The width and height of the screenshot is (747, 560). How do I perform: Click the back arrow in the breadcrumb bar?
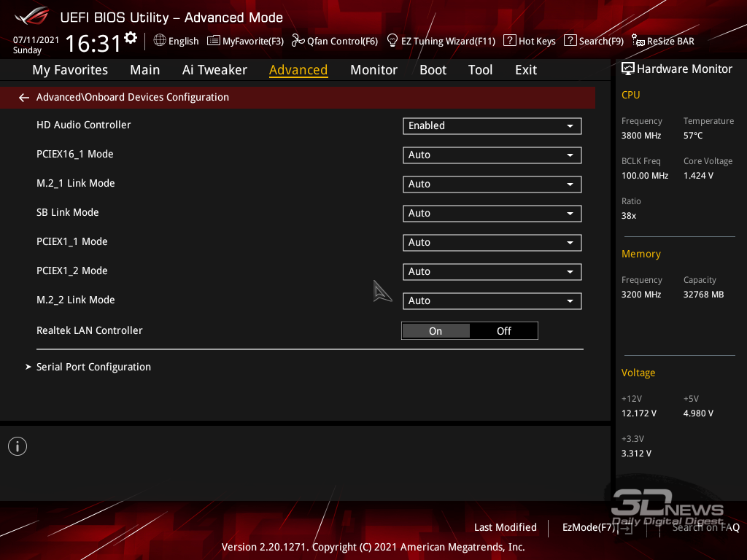pyautogui.click(x=24, y=98)
